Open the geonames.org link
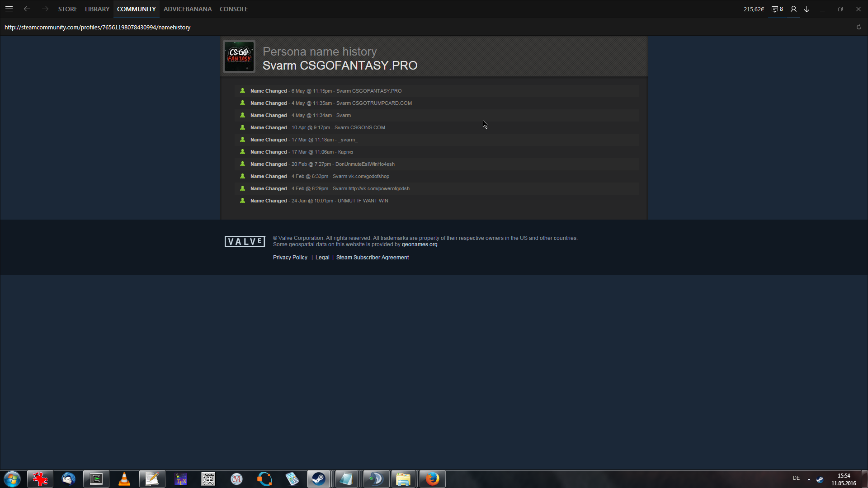This screenshot has width=868, height=488. tap(420, 244)
